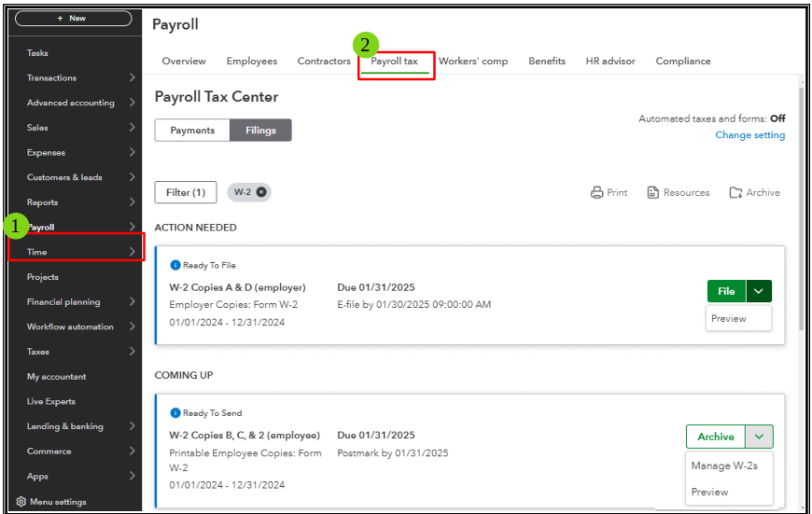
Task: Remove the W-2 filter chip
Action: pyautogui.click(x=261, y=192)
